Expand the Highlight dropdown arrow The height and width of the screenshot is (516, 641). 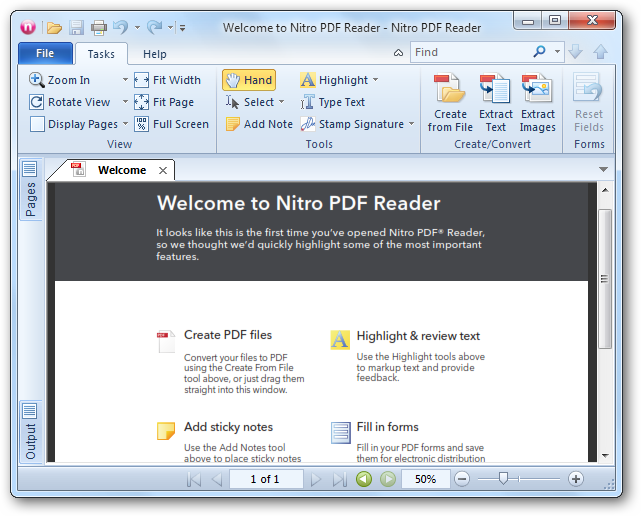(x=375, y=80)
